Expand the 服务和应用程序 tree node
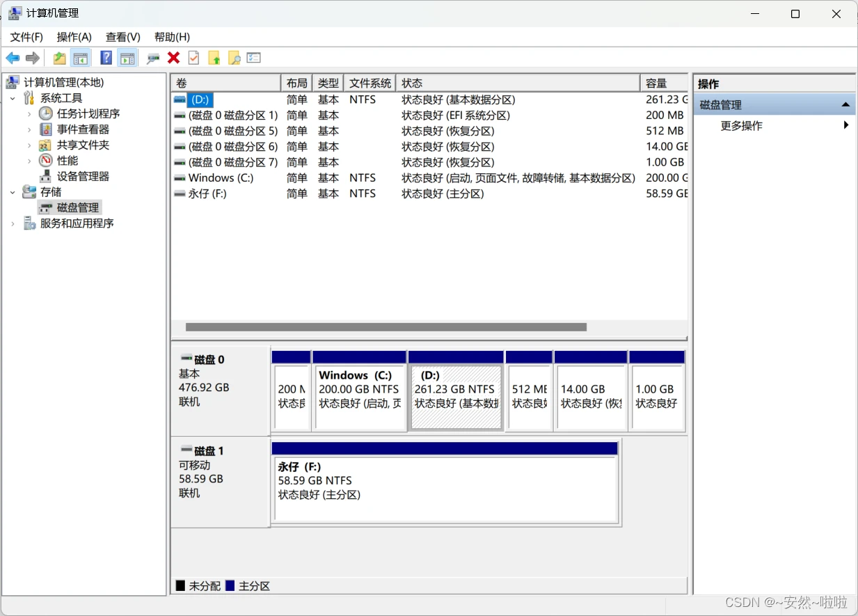The width and height of the screenshot is (858, 616). (13, 223)
